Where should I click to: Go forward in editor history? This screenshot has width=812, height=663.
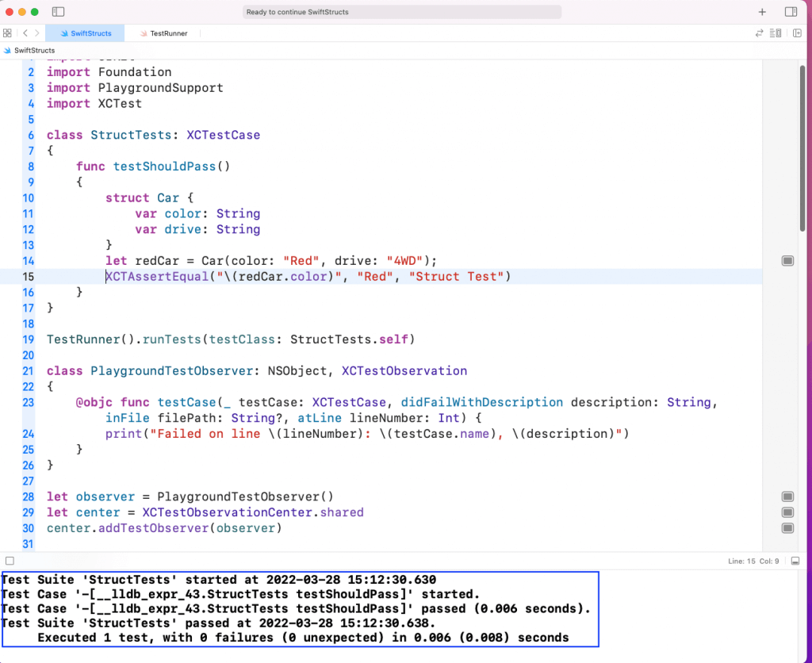[36, 33]
